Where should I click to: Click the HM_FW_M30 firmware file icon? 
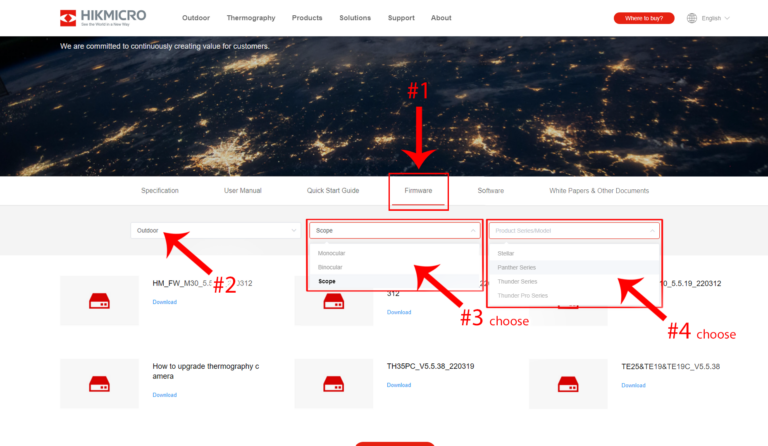99,300
